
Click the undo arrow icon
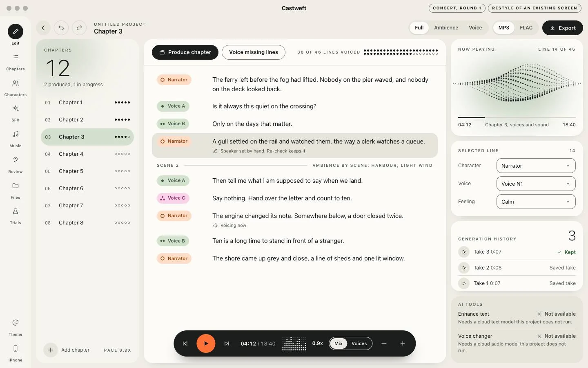pyautogui.click(x=61, y=28)
